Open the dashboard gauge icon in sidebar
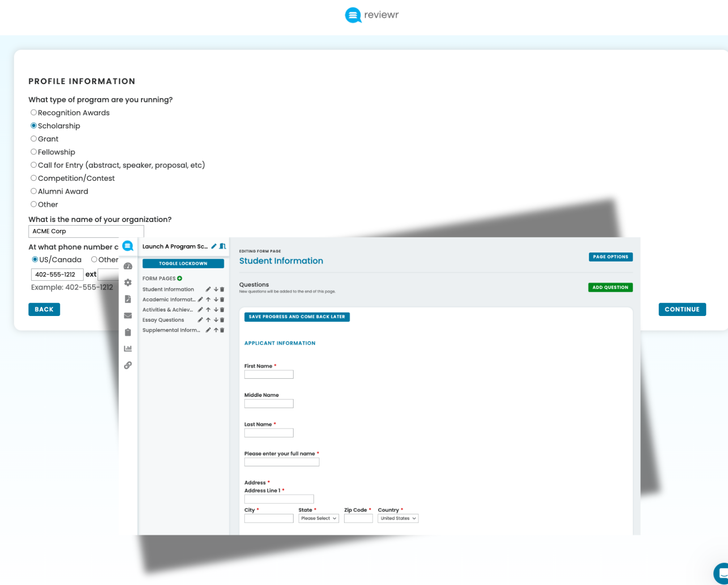Screen dimensions: 728x585 coord(128,265)
